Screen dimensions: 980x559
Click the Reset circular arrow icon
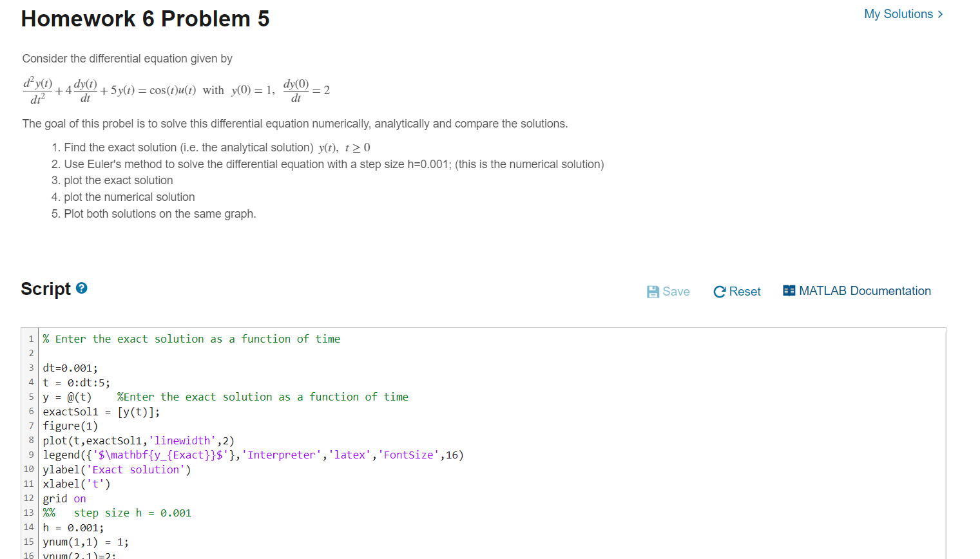coord(718,291)
